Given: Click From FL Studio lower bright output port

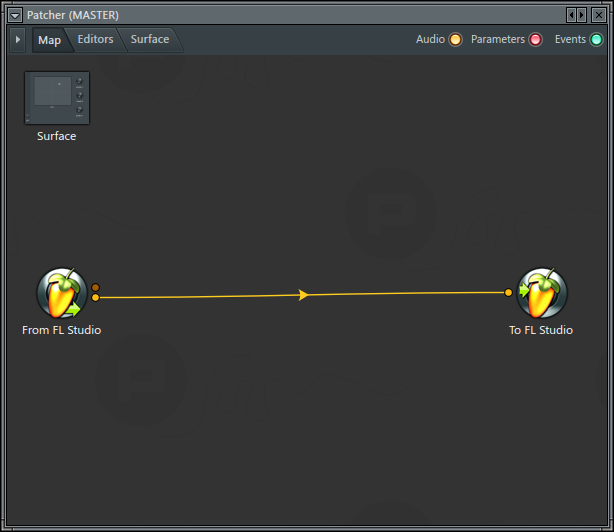Looking at the screenshot, I should pyautogui.click(x=96, y=298).
